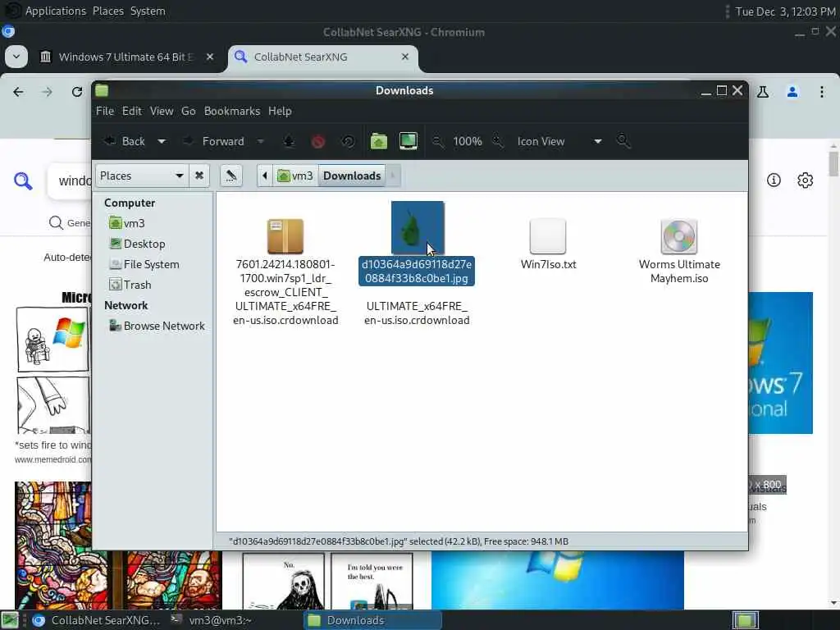Open Browse Network in sidebar

[157, 326]
